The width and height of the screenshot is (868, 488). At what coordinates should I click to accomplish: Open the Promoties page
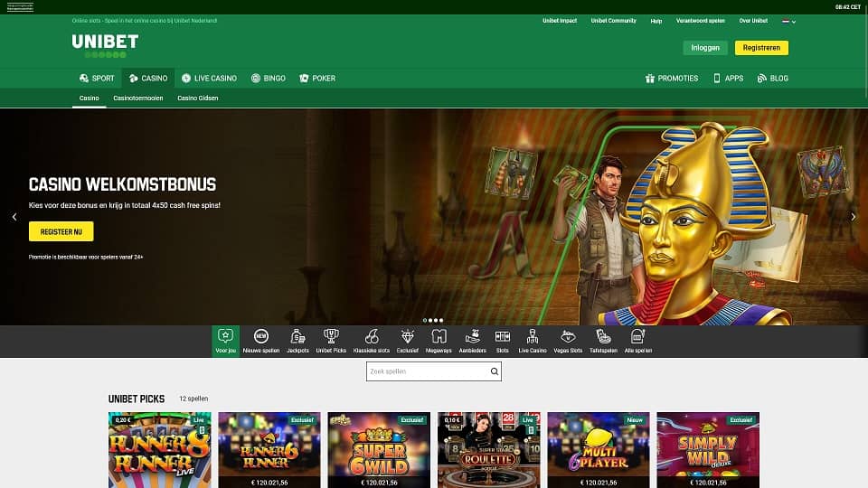pyautogui.click(x=672, y=78)
